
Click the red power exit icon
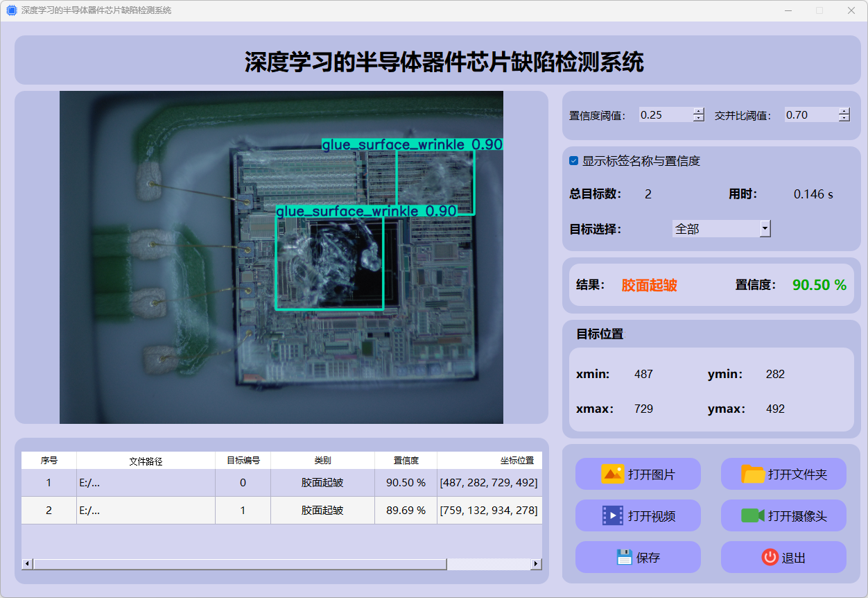(770, 557)
